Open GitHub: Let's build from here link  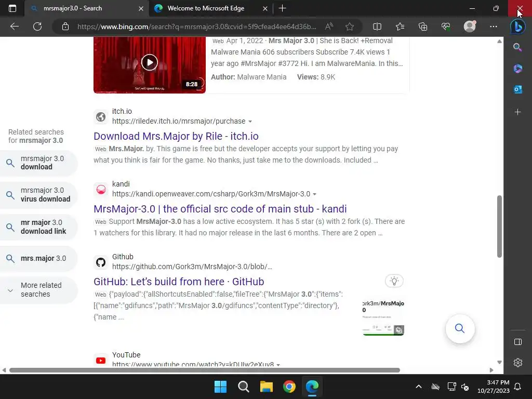(x=179, y=282)
